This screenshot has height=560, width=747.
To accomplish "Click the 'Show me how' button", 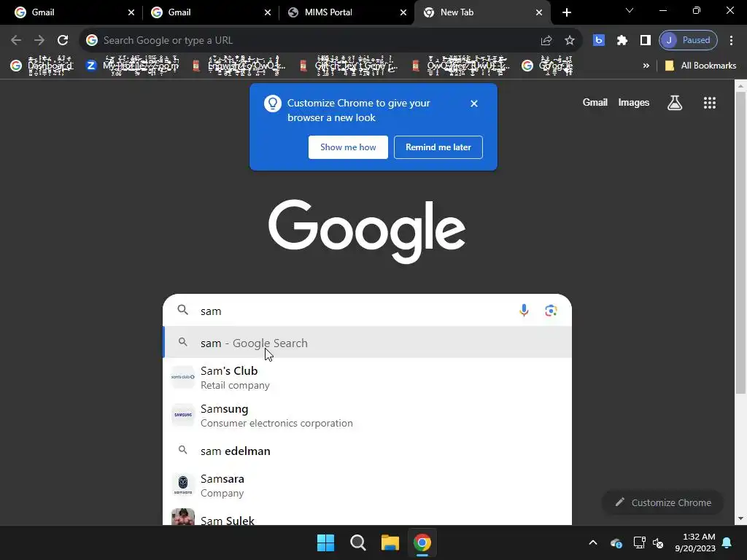I will click(348, 147).
